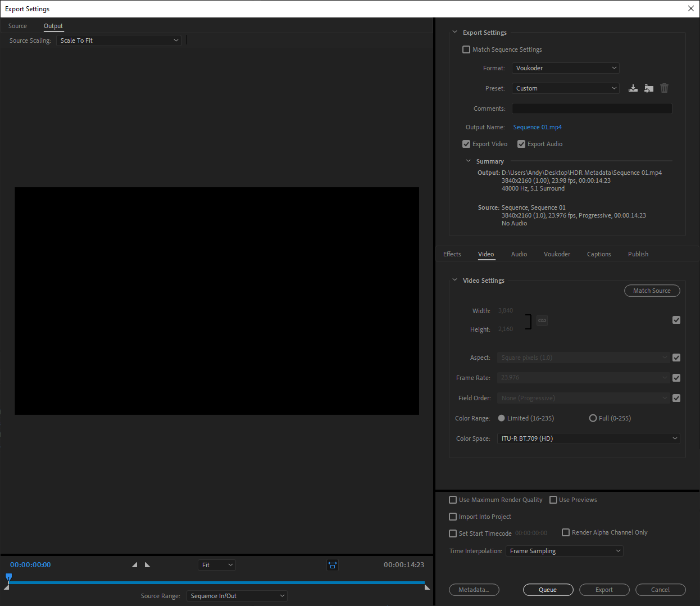Open the Color Space dropdown
This screenshot has width=700, height=606.
[x=588, y=438]
